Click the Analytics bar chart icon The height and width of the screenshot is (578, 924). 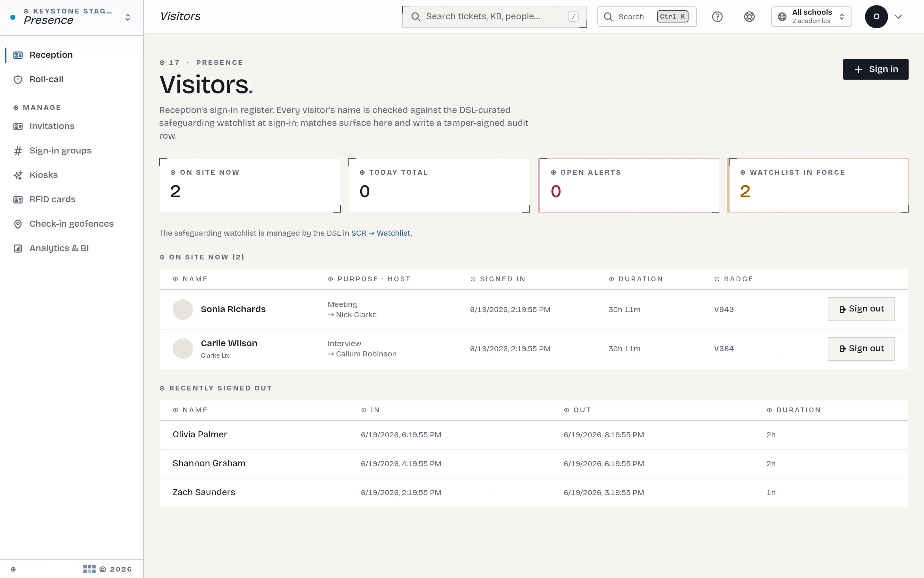18,249
